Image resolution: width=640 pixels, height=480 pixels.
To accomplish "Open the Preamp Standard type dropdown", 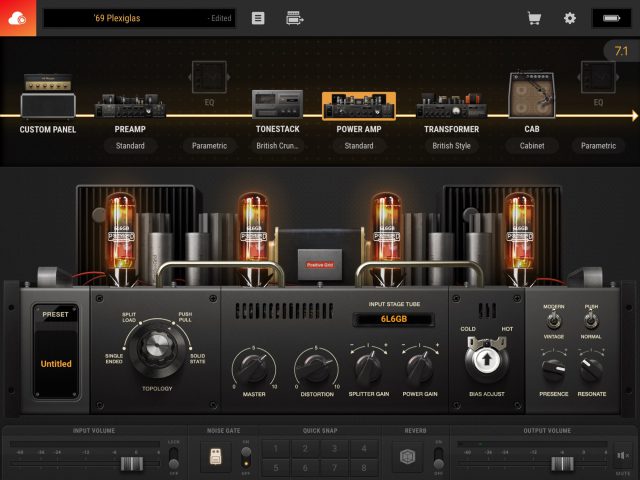I will point(130,146).
